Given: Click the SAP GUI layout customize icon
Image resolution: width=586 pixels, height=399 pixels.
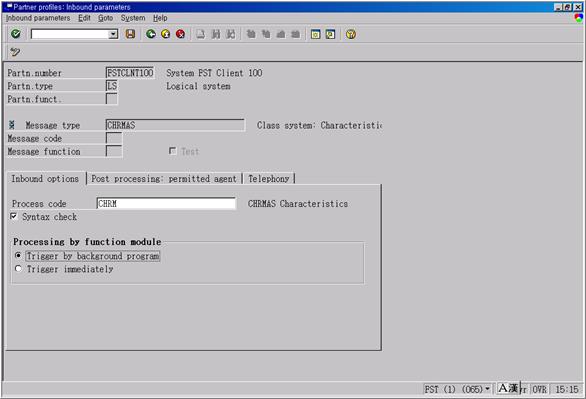Looking at the screenshot, I should pyautogui.click(x=579, y=18).
